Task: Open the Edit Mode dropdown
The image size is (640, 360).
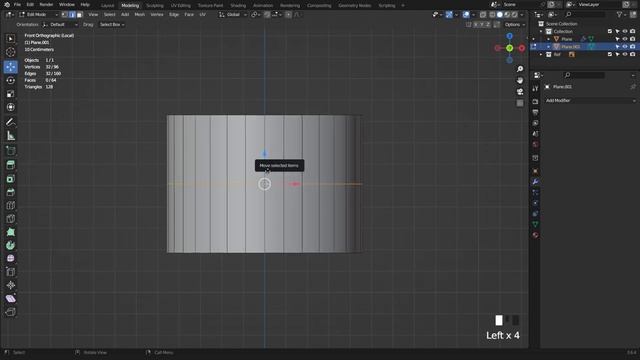Action: (38, 15)
